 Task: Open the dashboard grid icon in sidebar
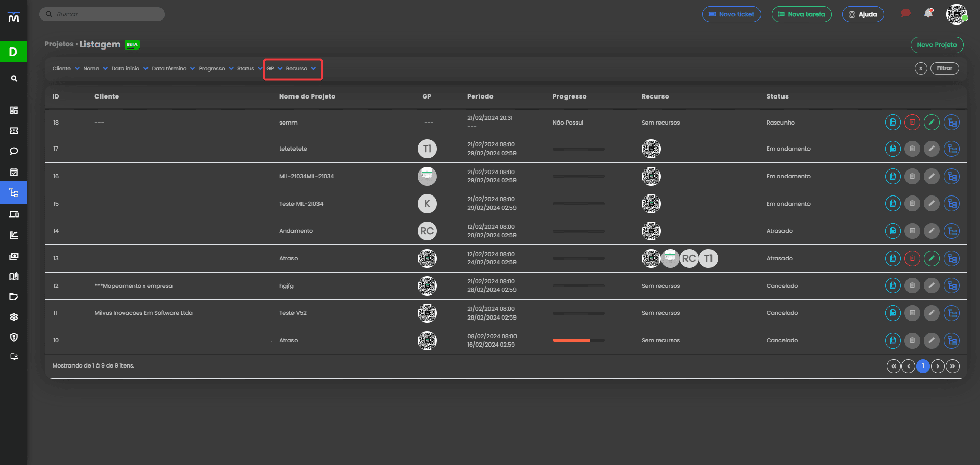14,110
